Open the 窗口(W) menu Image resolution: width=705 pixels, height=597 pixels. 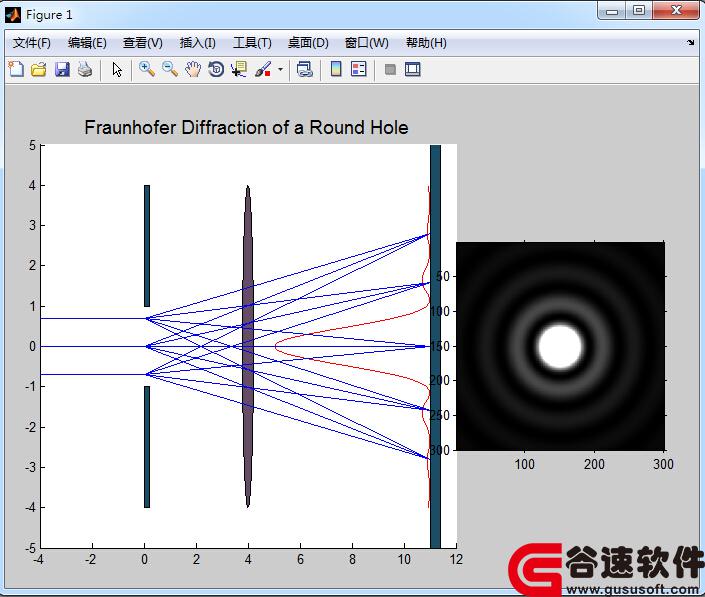[x=366, y=43]
